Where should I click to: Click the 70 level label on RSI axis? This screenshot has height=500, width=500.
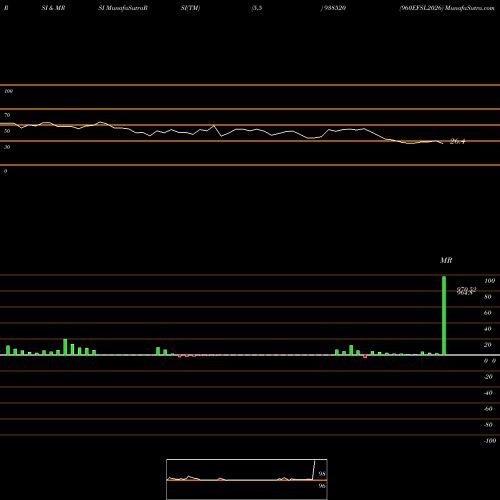7,115
